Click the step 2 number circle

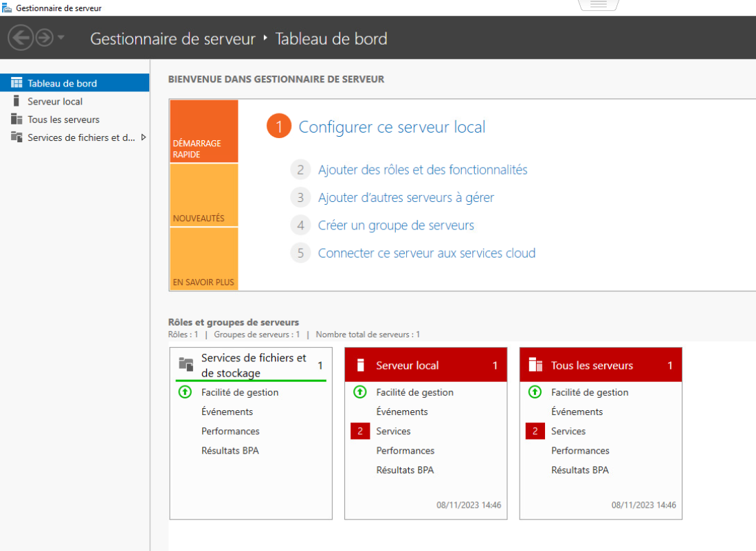pos(300,170)
